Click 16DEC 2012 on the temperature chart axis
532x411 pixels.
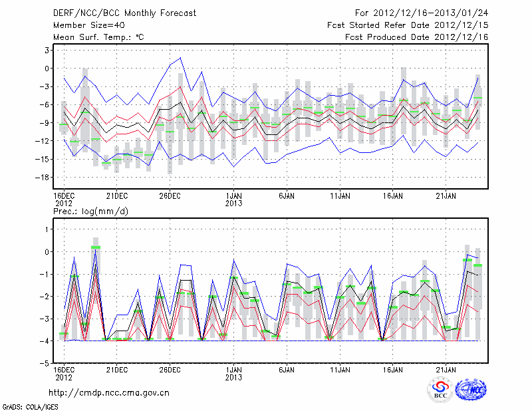pyautogui.click(x=63, y=200)
